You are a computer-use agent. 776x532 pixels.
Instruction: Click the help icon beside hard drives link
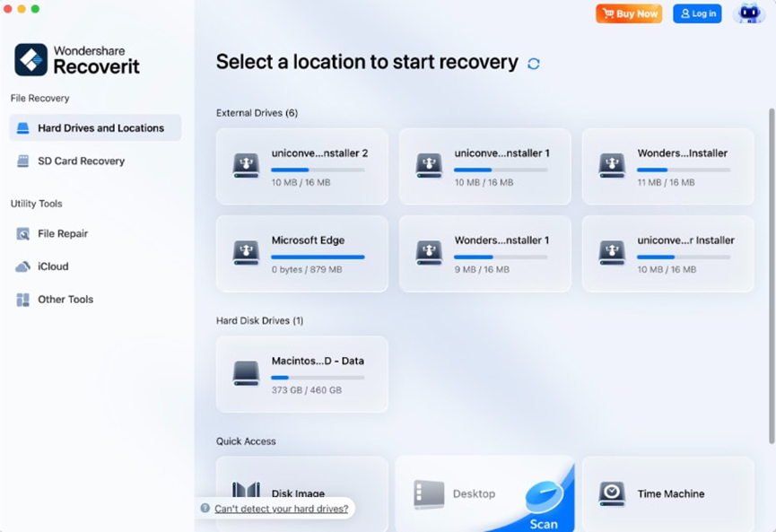[205, 509]
